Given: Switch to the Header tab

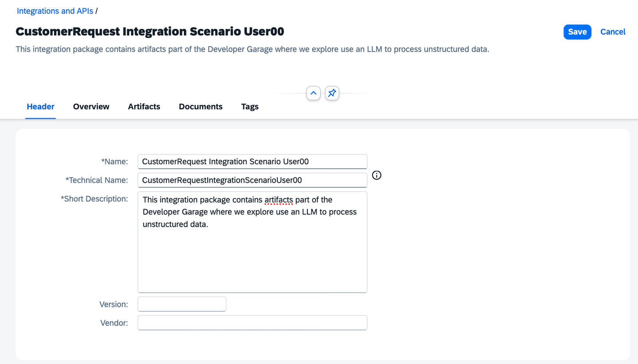Looking at the screenshot, I should (x=41, y=107).
